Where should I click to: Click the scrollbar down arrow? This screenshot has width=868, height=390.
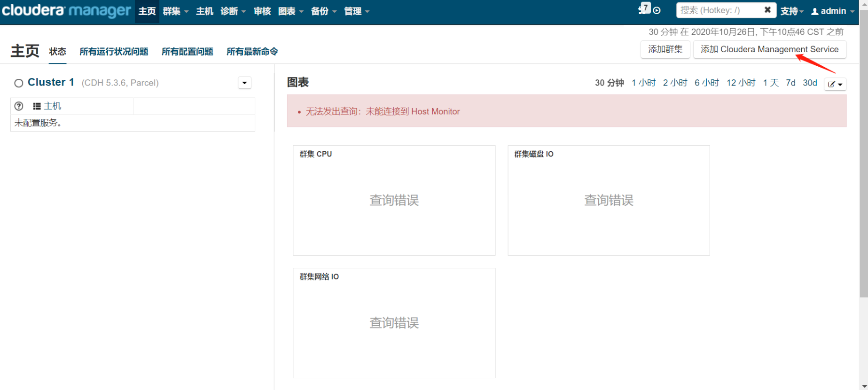tap(864, 386)
